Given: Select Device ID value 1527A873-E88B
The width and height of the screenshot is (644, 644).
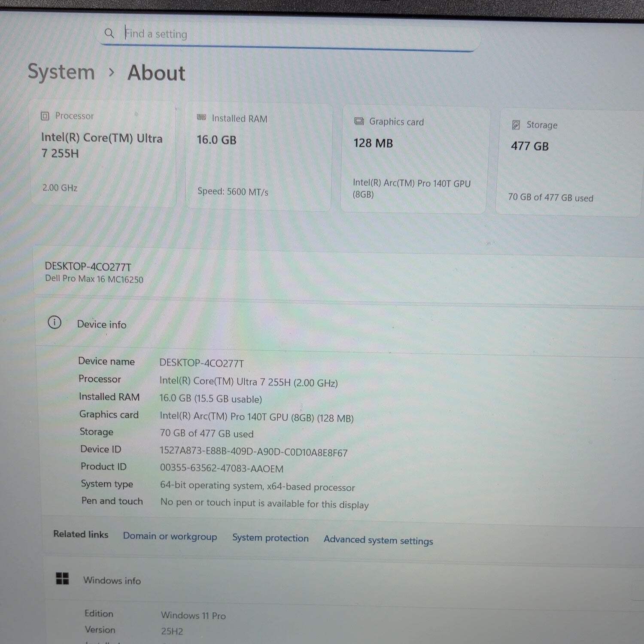Looking at the screenshot, I should [253, 452].
